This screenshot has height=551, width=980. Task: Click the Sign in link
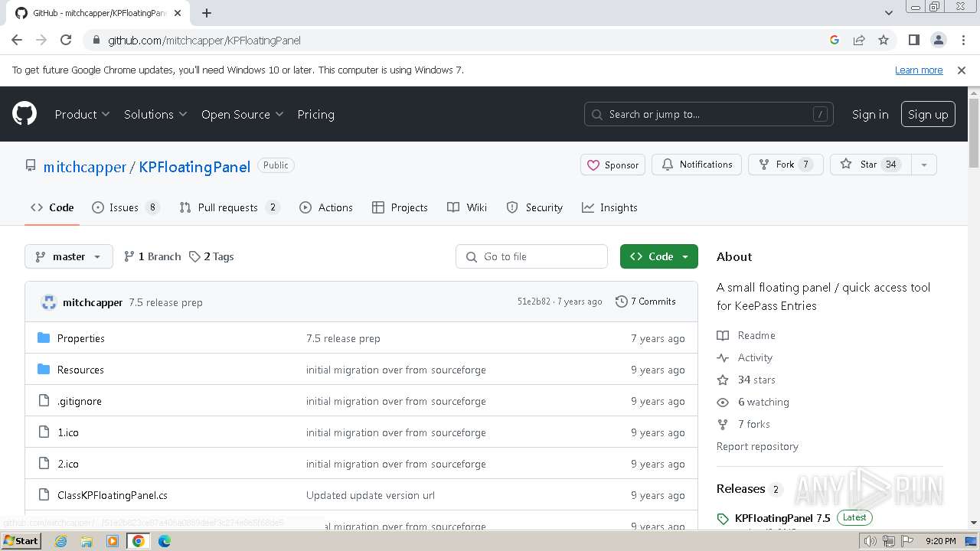point(871,114)
